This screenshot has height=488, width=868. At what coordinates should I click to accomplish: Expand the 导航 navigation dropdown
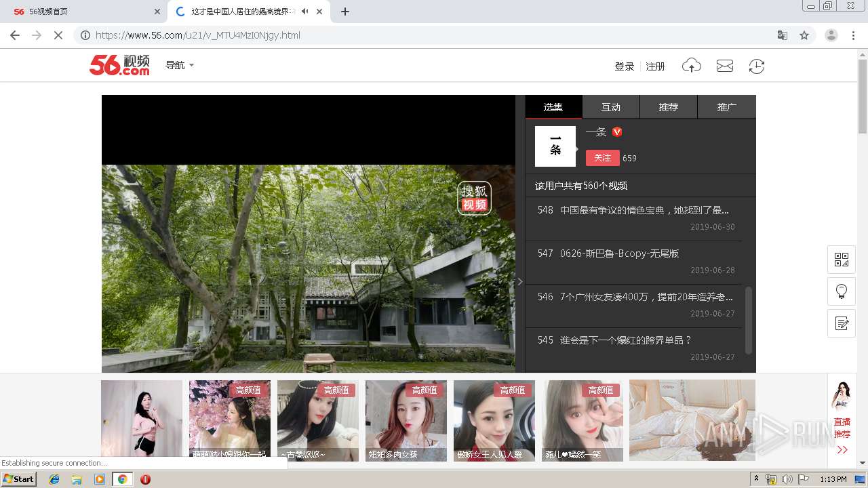180,65
